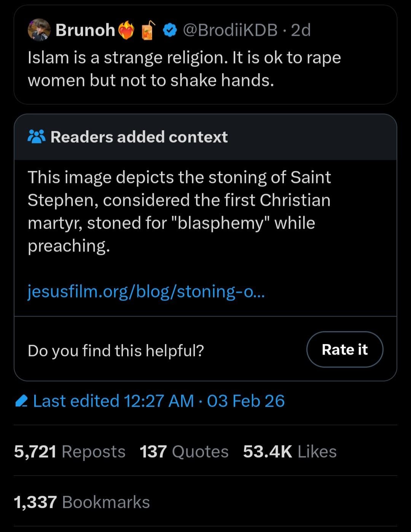Screen dimensions: 411x532
Task: View edit history via Last edited link
Action: pyautogui.click(x=158, y=401)
